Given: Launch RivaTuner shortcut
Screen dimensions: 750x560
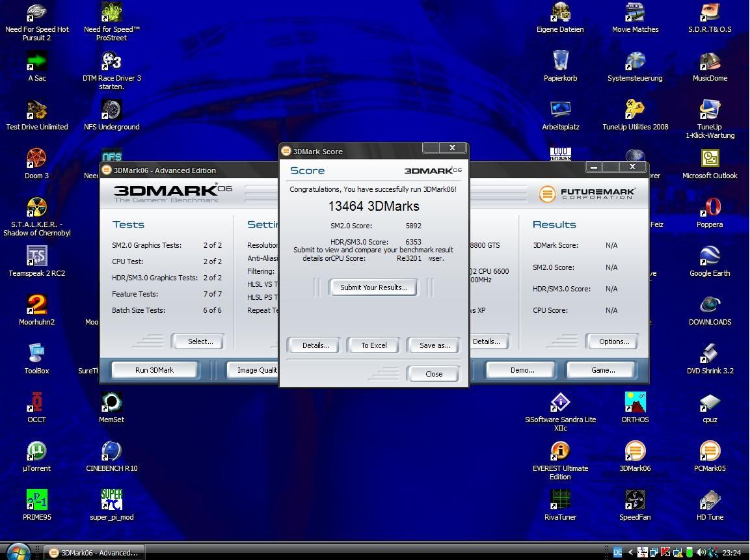Looking at the screenshot, I should 560,506.
